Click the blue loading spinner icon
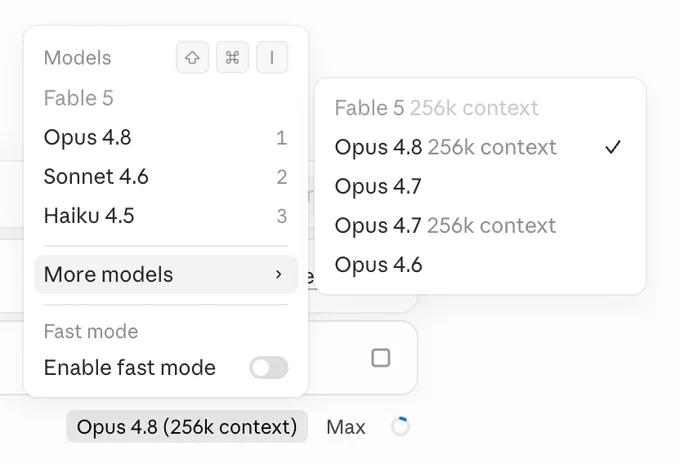Viewport: 680px width, 464px height. click(400, 426)
